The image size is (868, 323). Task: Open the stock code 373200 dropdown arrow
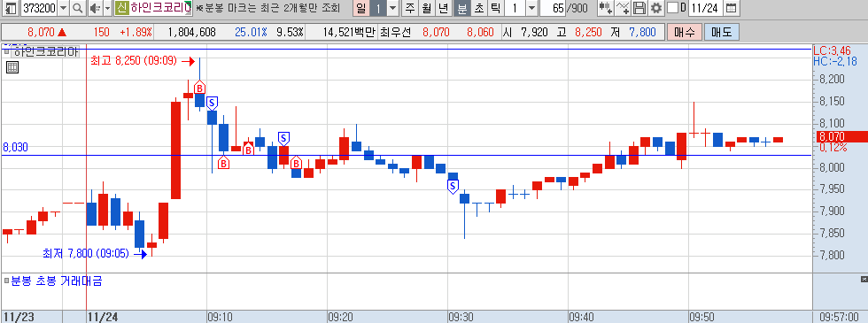click(x=63, y=8)
